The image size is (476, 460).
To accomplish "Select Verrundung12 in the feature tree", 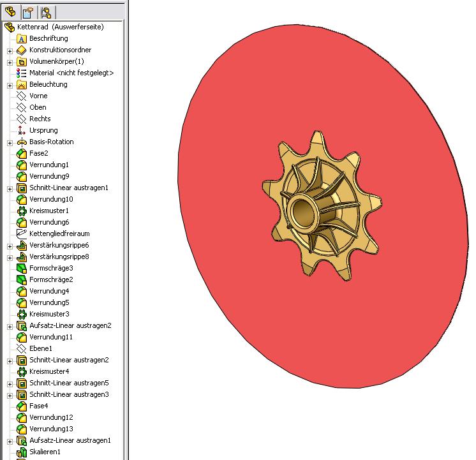I will tap(51, 417).
